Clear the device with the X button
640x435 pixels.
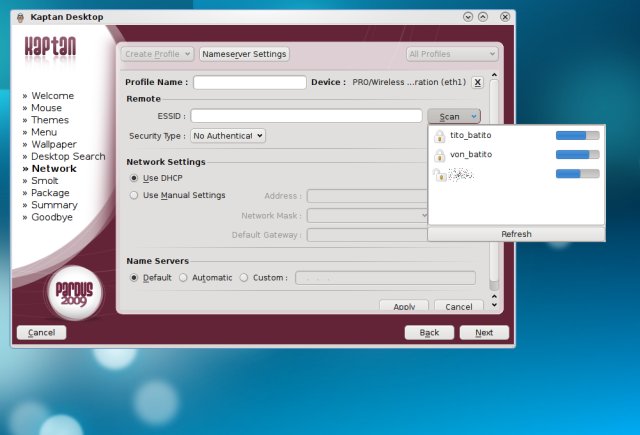pyautogui.click(x=477, y=82)
